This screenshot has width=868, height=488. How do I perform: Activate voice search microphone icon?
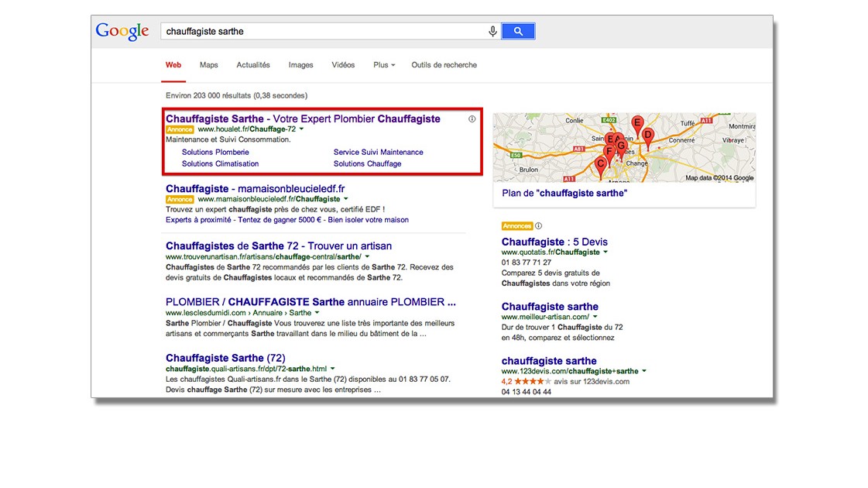click(492, 32)
